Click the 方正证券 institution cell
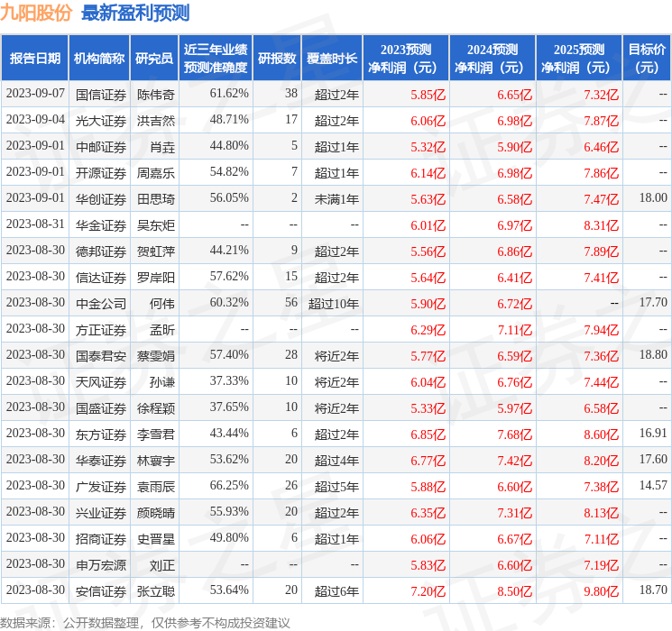Image resolution: width=672 pixels, height=631 pixels. click(101, 330)
